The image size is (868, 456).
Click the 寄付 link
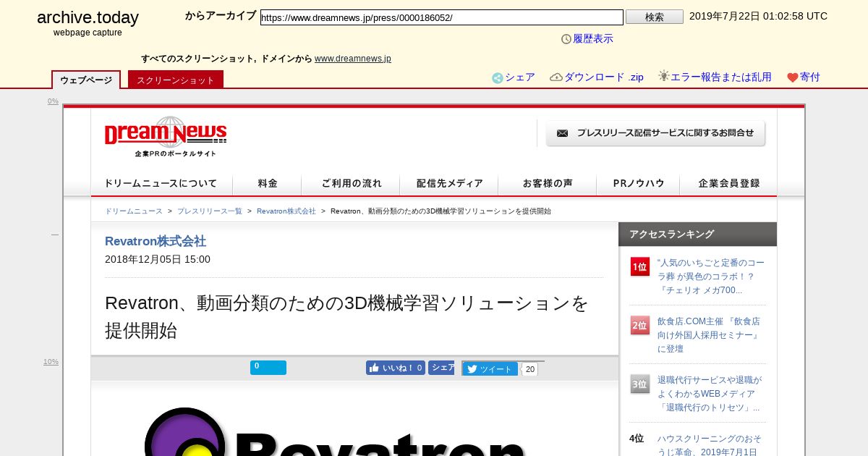810,77
